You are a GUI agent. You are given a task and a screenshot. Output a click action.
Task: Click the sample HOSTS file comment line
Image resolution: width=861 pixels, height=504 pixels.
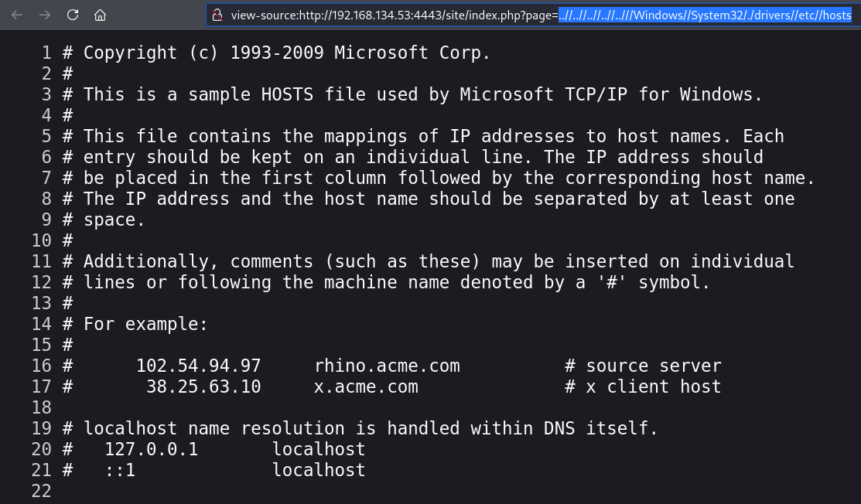[x=412, y=94]
